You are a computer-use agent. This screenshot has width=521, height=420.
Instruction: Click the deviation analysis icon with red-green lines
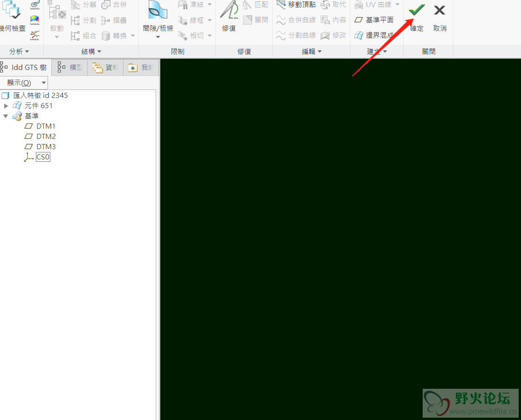click(x=35, y=35)
